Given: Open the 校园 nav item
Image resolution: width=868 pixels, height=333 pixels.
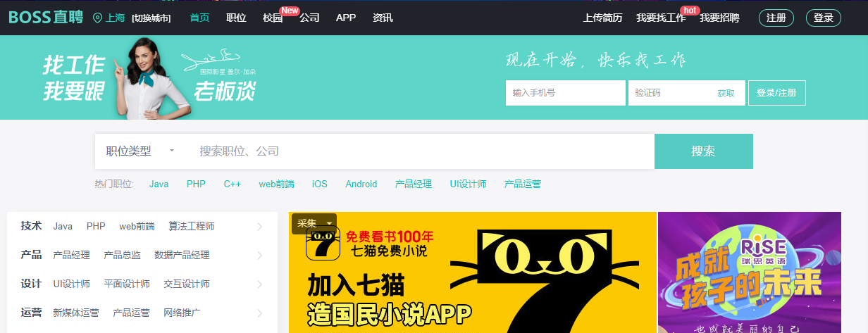Looking at the screenshot, I should pos(273,18).
